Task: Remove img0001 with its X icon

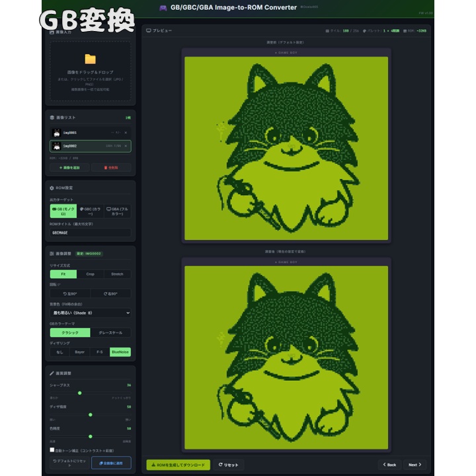Action: coord(126,133)
